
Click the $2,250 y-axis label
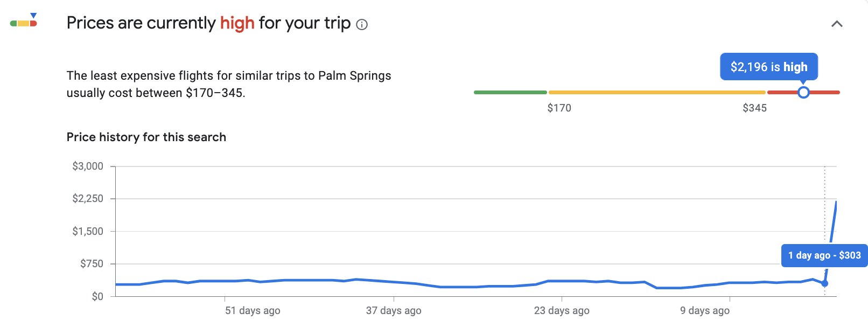coord(88,199)
